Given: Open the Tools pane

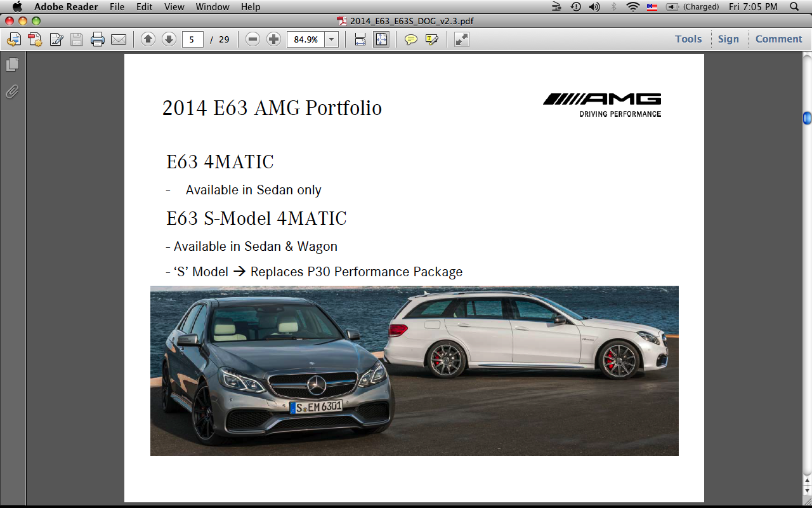Looking at the screenshot, I should point(688,39).
